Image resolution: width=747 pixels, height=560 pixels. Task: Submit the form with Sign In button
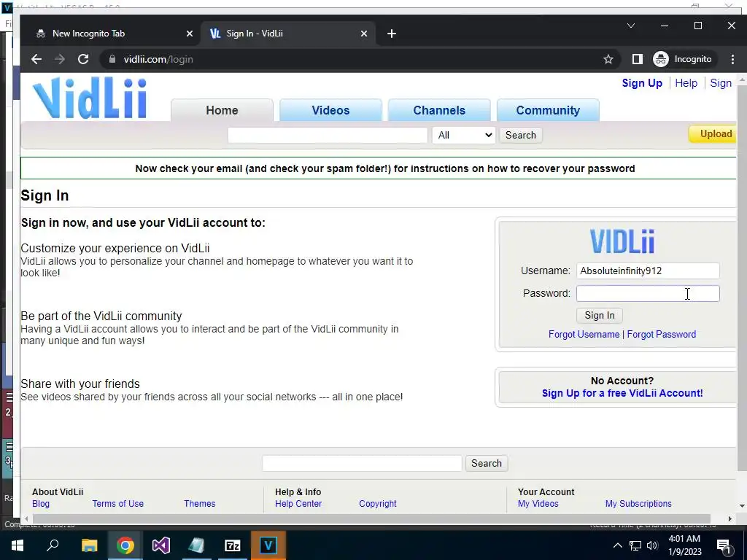(x=600, y=315)
